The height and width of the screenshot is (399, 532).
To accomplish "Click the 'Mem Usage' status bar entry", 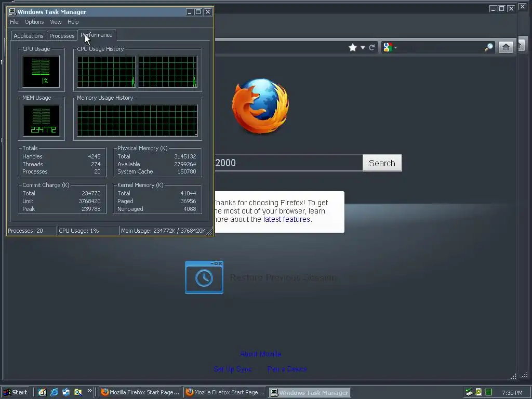I will [x=164, y=231].
